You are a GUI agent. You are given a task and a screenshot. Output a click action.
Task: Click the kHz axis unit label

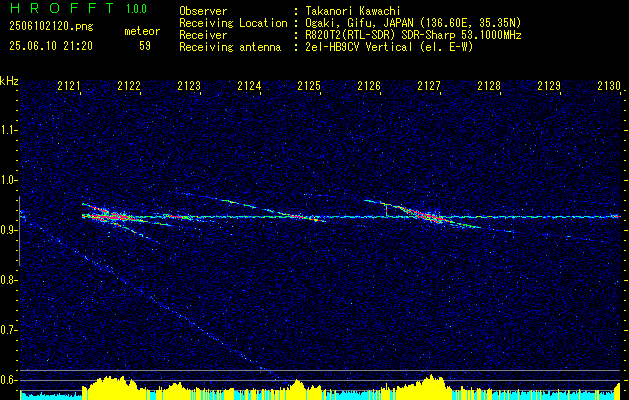(x=9, y=81)
